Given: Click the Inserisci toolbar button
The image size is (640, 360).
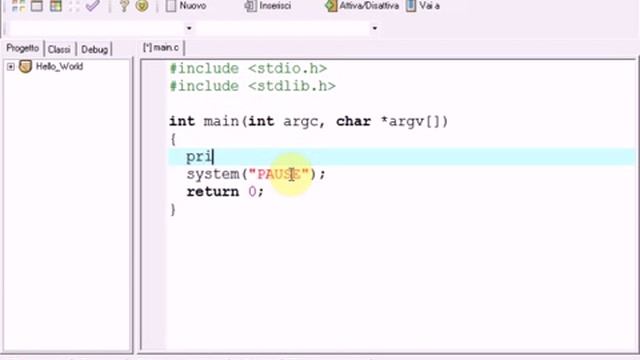Looking at the screenshot, I should (x=268, y=6).
